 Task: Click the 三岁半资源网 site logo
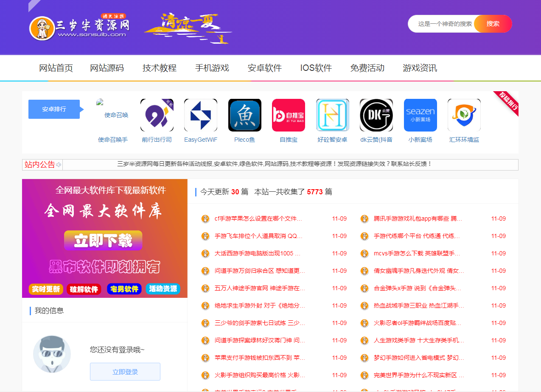(79, 27)
